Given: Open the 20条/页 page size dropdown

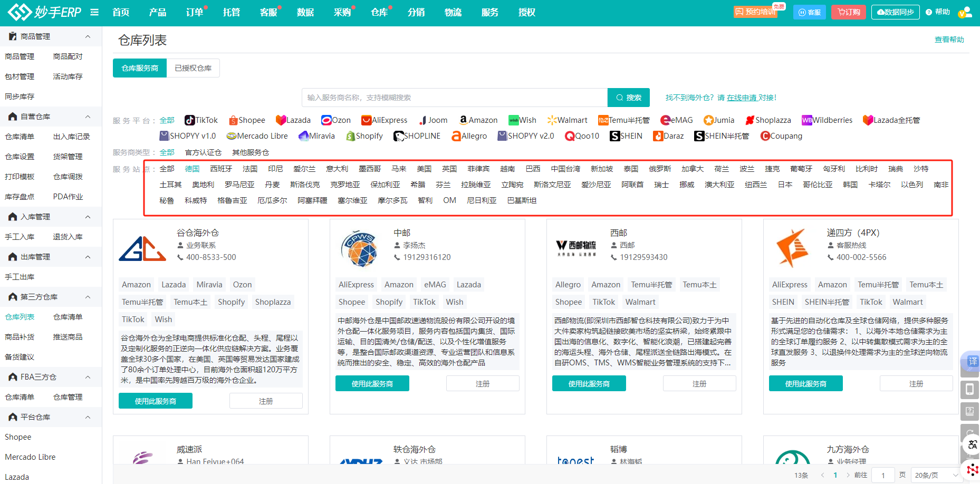Looking at the screenshot, I should 936,475.
